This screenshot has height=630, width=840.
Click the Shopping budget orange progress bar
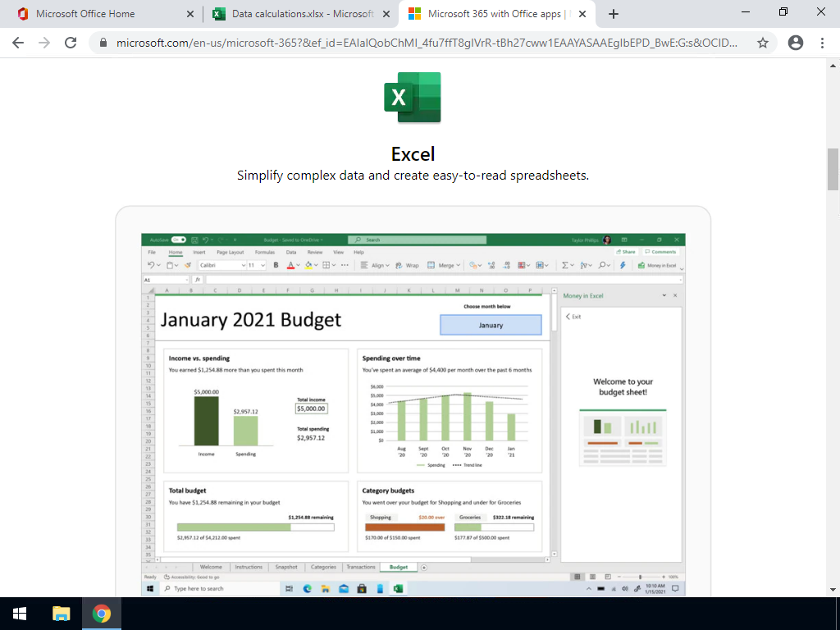(405, 527)
